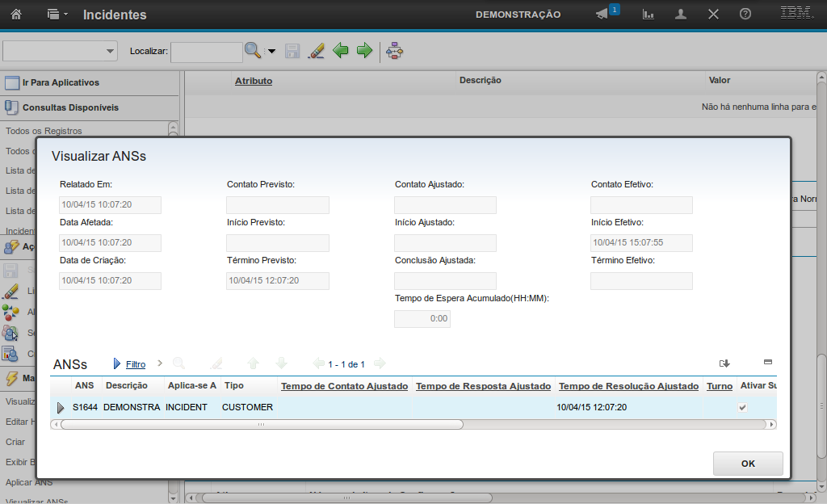The width and height of the screenshot is (827, 504).
Task: Open the user profile icon
Action: (x=681, y=15)
